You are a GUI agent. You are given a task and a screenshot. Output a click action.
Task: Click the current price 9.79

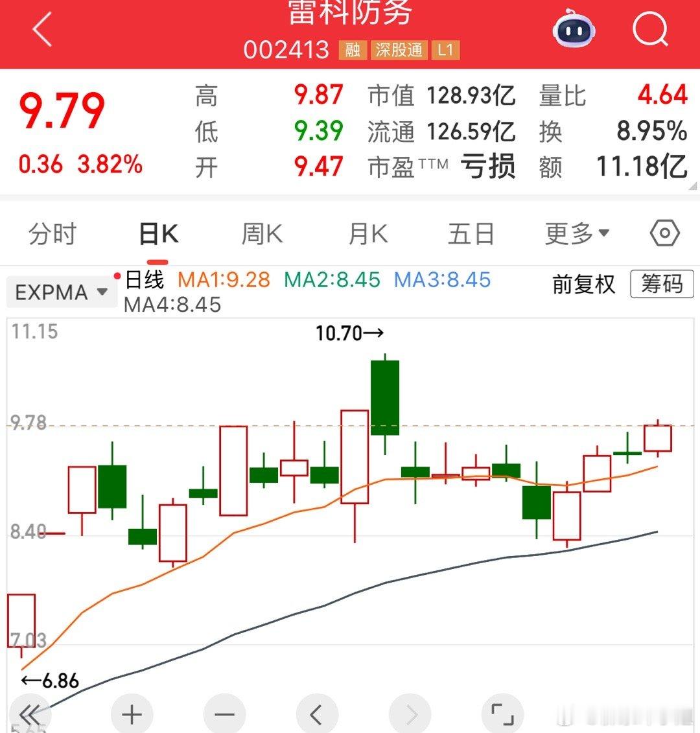click(x=62, y=110)
